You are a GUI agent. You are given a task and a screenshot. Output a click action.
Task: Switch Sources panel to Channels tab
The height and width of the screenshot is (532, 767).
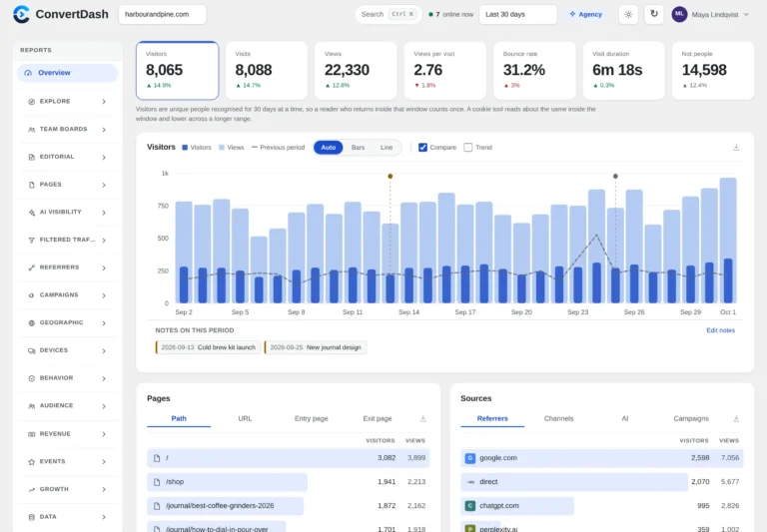pos(558,418)
